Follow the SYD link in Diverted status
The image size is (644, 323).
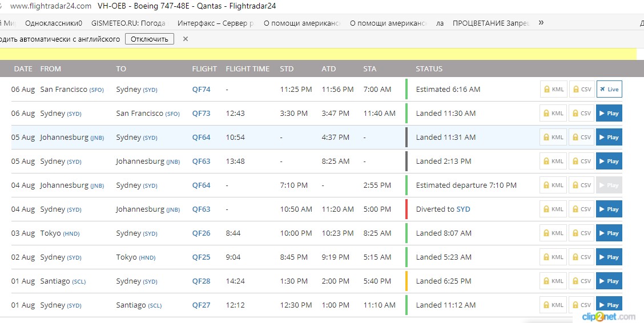pos(463,209)
